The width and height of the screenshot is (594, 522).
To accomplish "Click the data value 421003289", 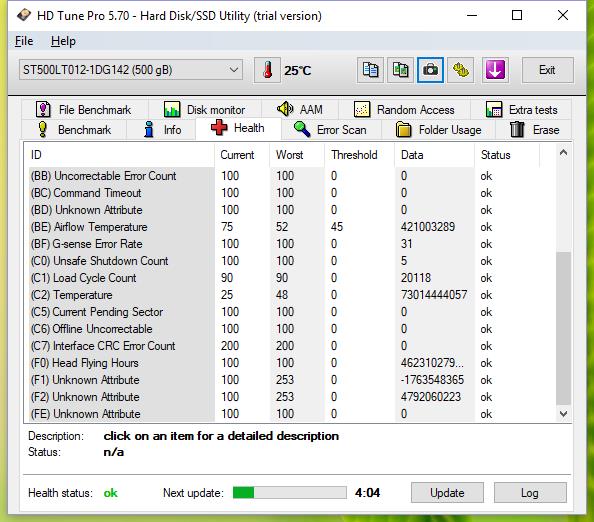I will (x=428, y=227).
